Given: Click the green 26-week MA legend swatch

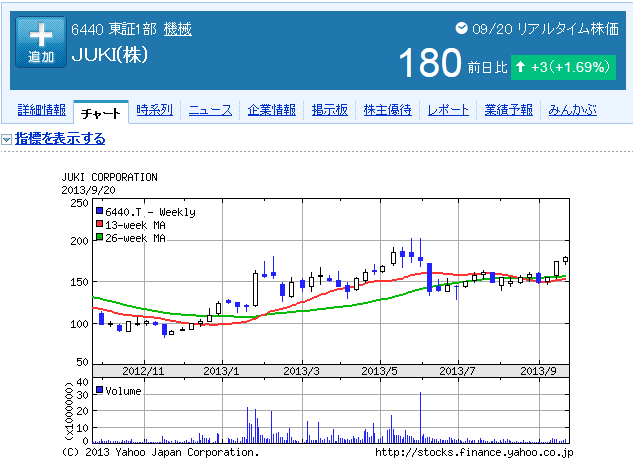Looking at the screenshot, I should 99,237.
